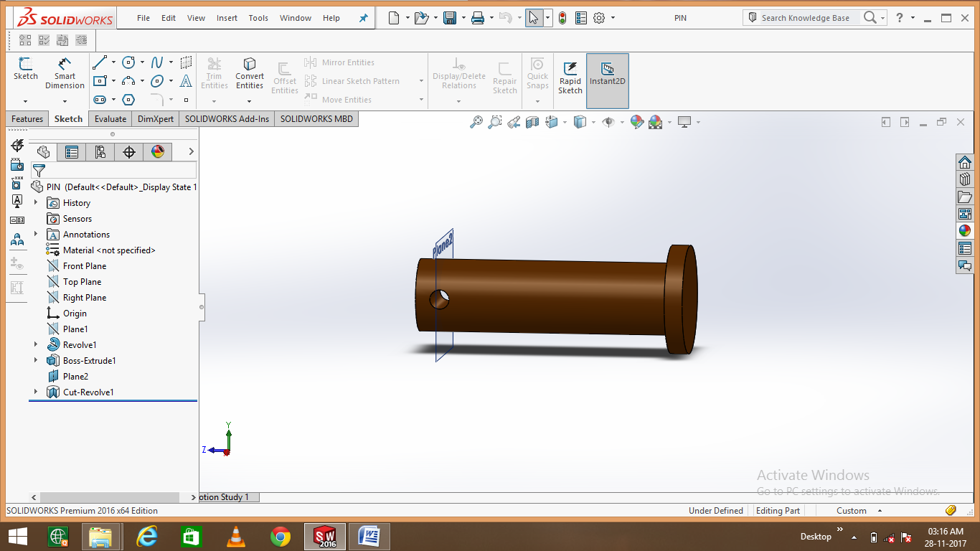Image resolution: width=980 pixels, height=551 pixels.
Task: Open SOLIDWORKS 2016 from the taskbar
Action: [324, 536]
